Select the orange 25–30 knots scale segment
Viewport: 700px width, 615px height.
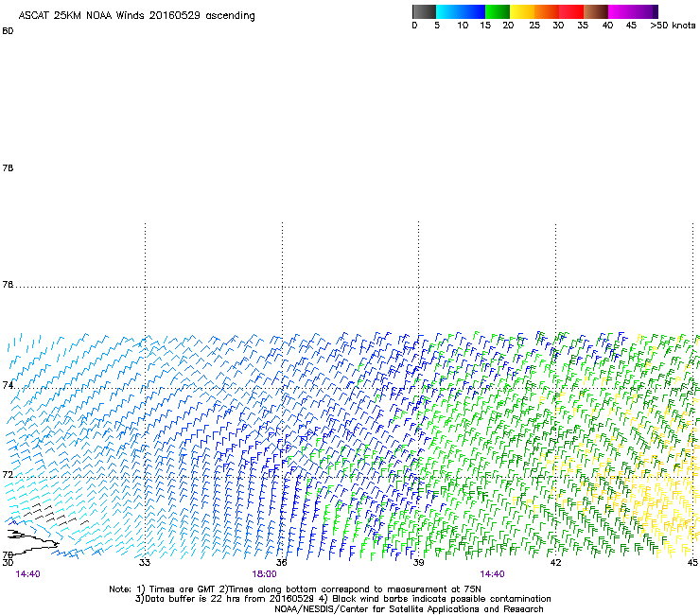547,11
